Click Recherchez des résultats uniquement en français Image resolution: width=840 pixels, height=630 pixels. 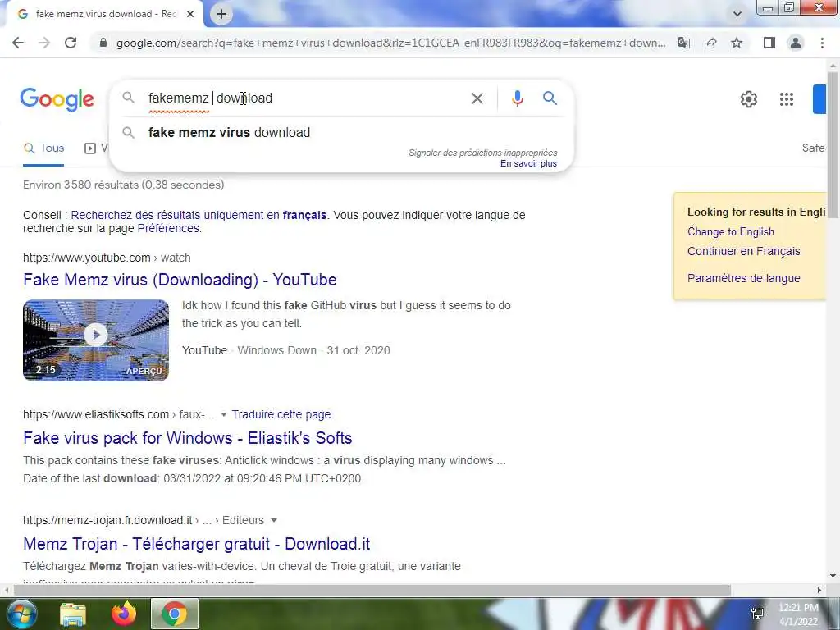pyautogui.click(x=199, y=215)
